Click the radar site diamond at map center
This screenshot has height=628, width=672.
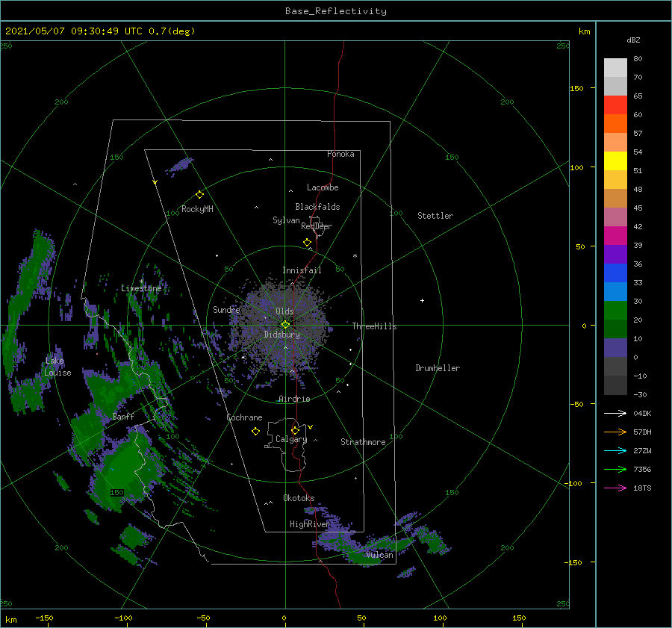285,325
